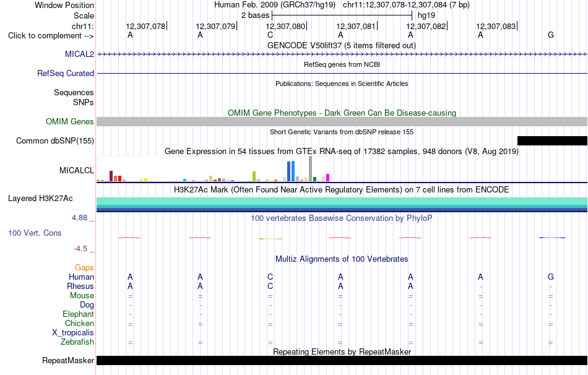Click the Elephant species label
588x375 pixels.
pyautogui.click(x=78, y=314)
